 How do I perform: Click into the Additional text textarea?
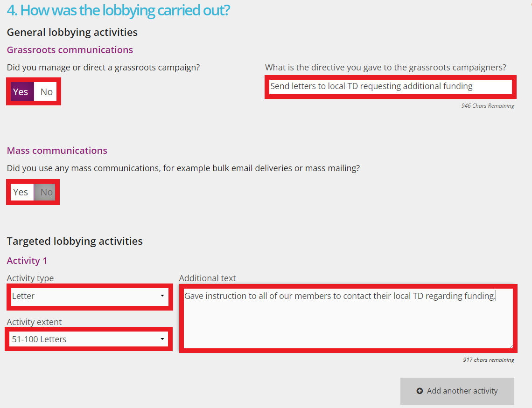click(x=348, y=322)
